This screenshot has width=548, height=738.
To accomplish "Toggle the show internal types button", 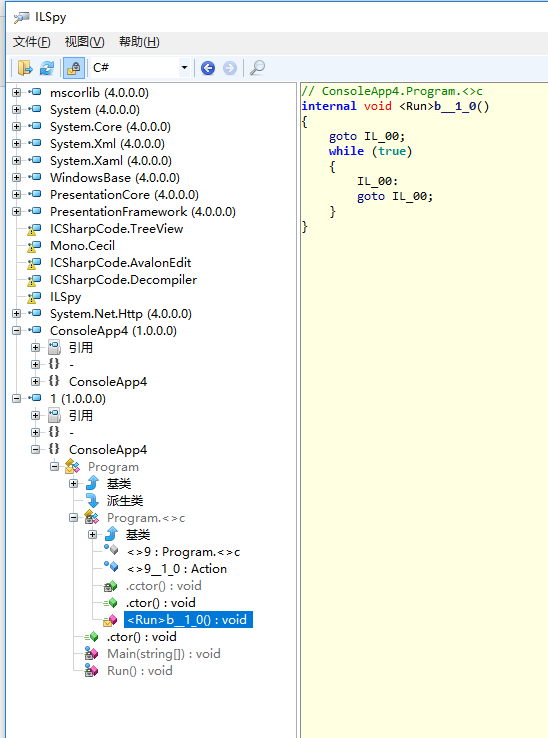I will 73,68.
